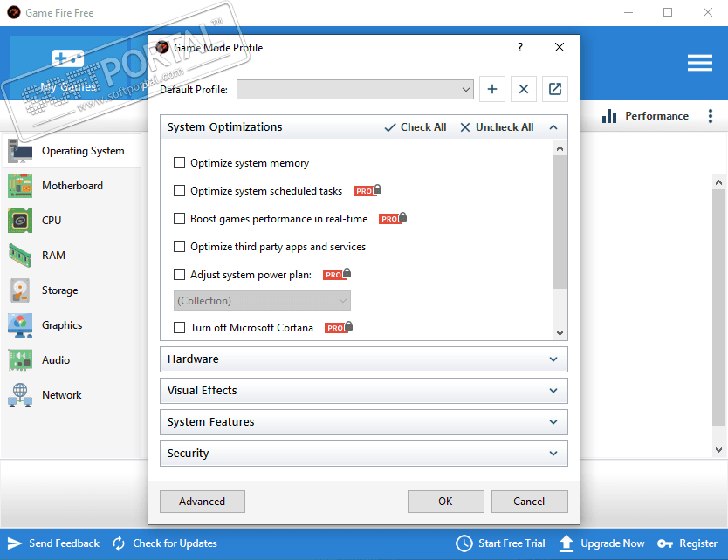This screenshot has height=560, width=728.
Task: Click optimizations list scroll down arrow
Action: tap(560, 333)
